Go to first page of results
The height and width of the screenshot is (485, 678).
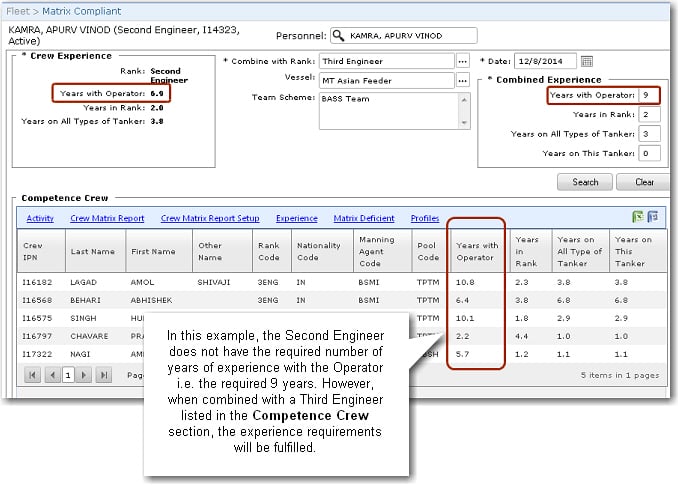click(33, 375)
